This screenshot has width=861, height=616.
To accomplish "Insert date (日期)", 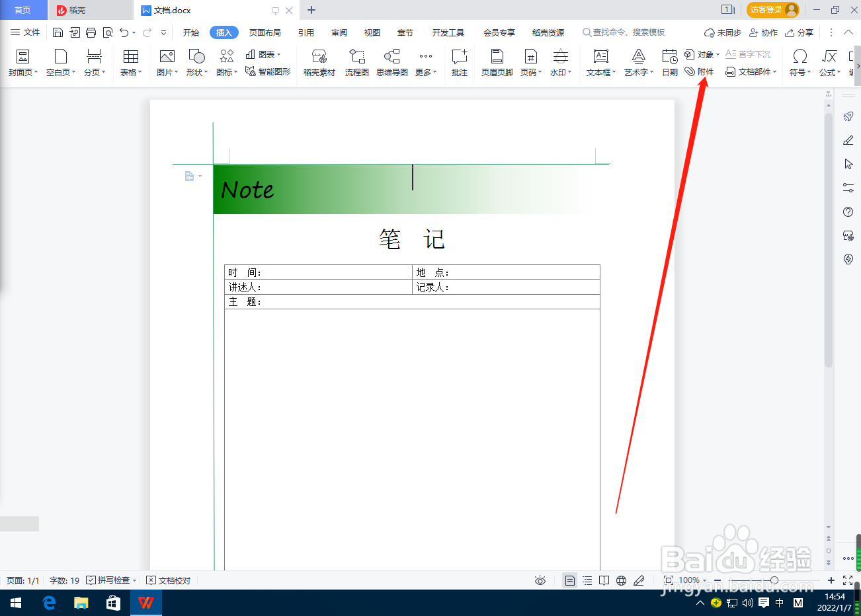I will pyautogui.click(x=670, y=63).
